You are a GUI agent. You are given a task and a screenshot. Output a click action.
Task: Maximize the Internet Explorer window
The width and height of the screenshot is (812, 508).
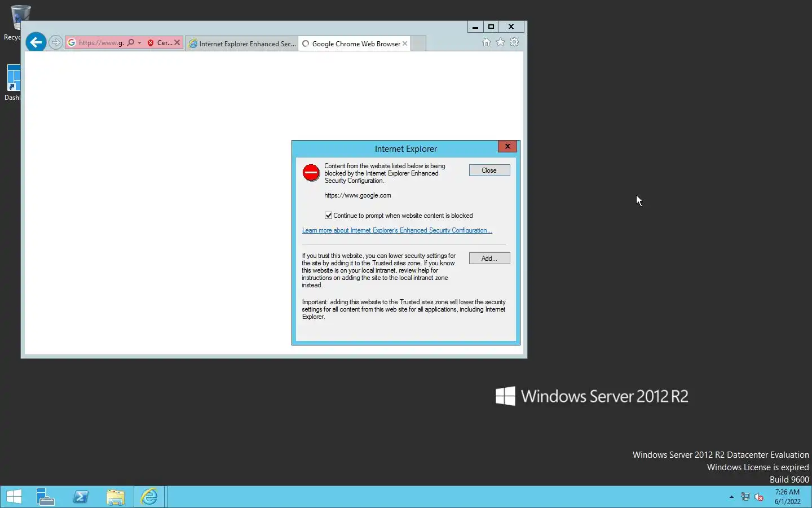(491, 27)
